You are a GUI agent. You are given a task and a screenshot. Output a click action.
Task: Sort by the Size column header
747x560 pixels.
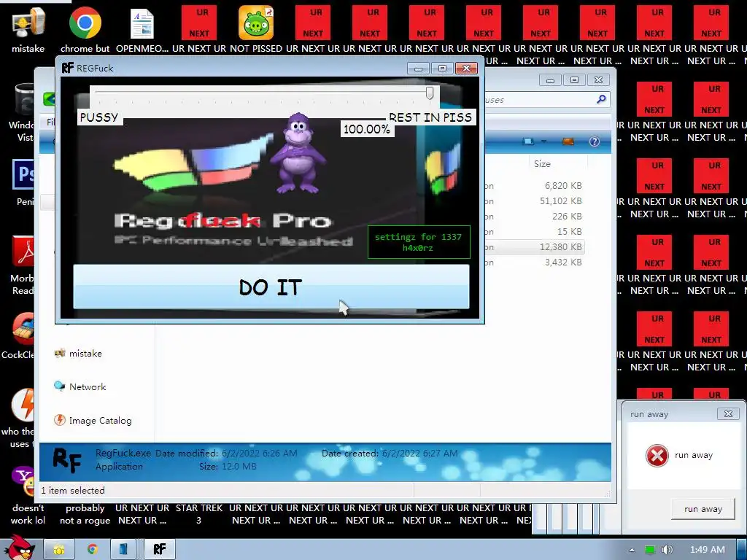pos(542,164)
